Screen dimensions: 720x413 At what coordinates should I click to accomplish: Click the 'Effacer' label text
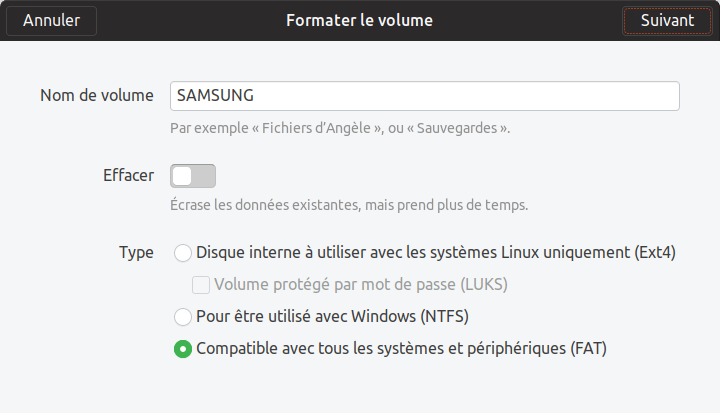pos(129,175)
